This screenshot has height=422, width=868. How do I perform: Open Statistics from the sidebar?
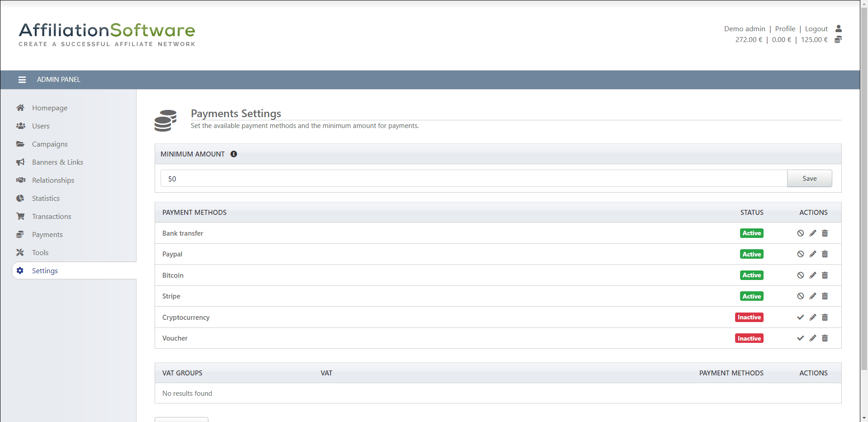46,199
